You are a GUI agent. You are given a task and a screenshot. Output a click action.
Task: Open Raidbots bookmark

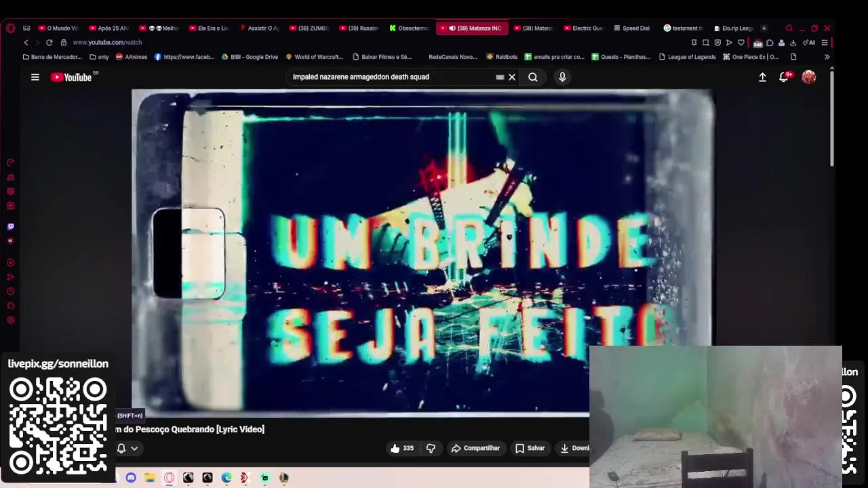coord(502,57)
